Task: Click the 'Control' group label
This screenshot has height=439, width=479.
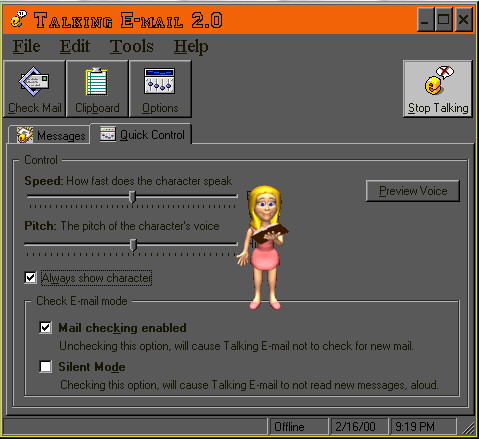Action: tap(41, 160)
